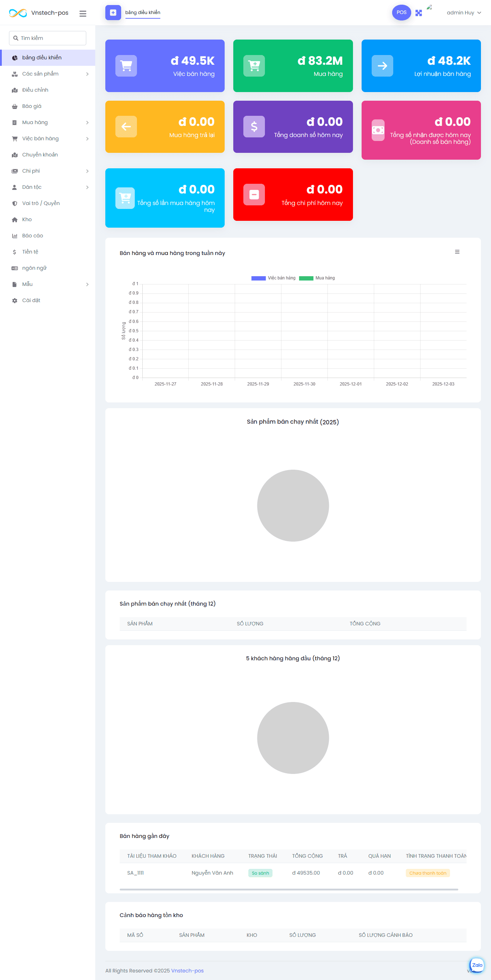
Task: Toggle Việc bán hàng legend in chart
Action: tap(273, 278)
